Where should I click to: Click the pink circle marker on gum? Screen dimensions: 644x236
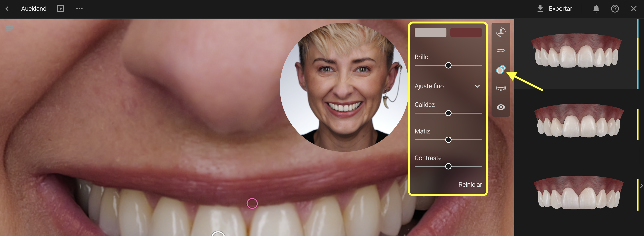pyautogui.click(x=252, y=203)
